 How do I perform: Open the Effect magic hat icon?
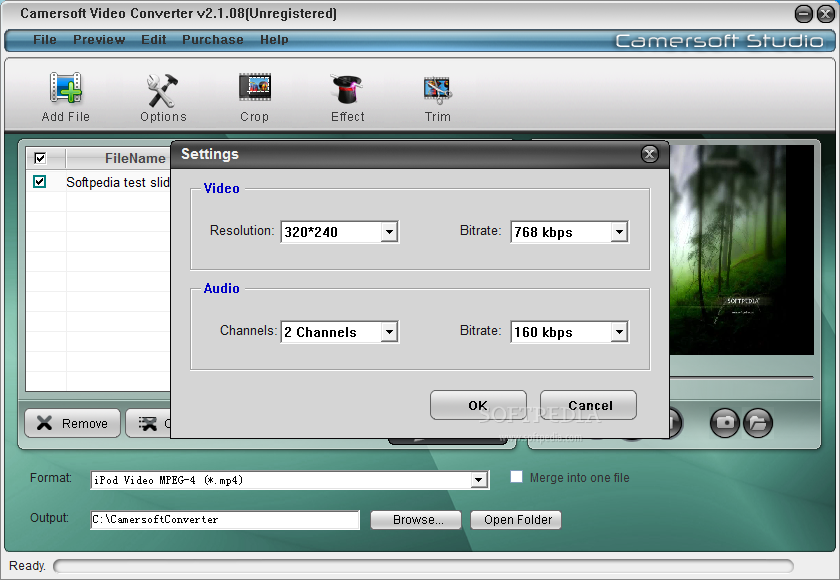347,89
